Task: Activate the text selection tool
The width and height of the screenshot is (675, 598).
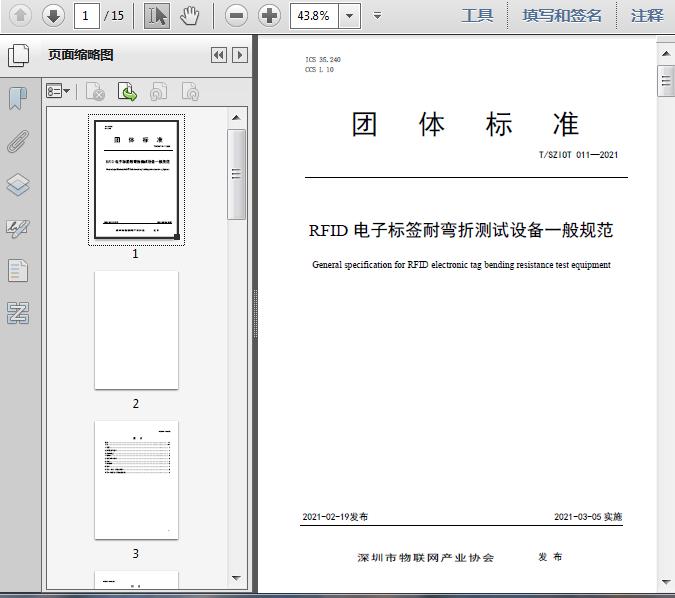Action: 157,16
